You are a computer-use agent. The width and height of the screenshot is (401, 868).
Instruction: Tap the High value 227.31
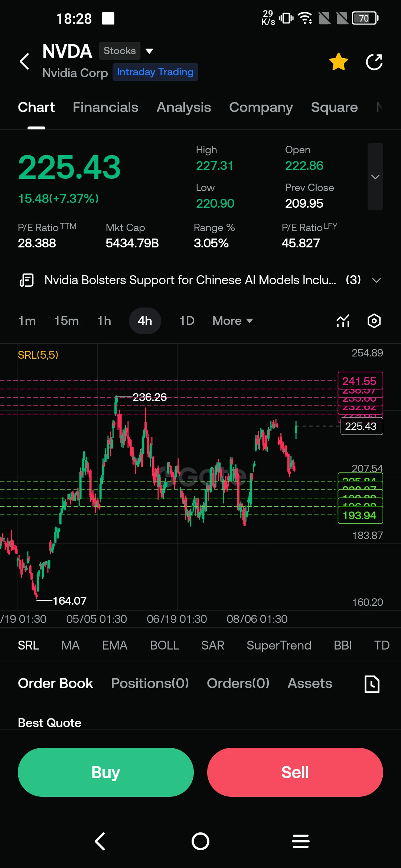point(215,165)
